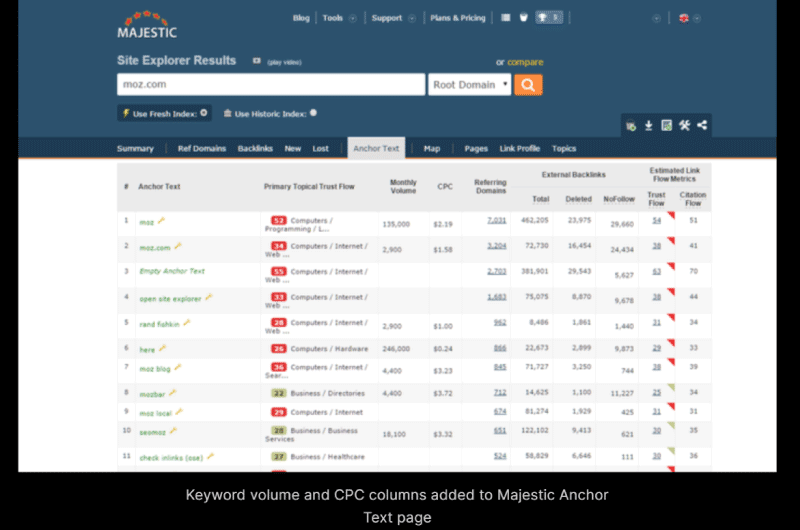The height and width of the screenshot is (530, 800).
Task: Click the download export icon
Action: [x=648, y=125]
